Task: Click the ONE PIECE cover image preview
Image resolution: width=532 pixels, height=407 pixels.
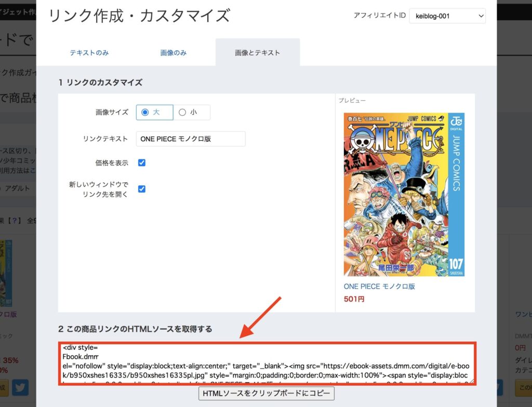Action: point(404,194)
